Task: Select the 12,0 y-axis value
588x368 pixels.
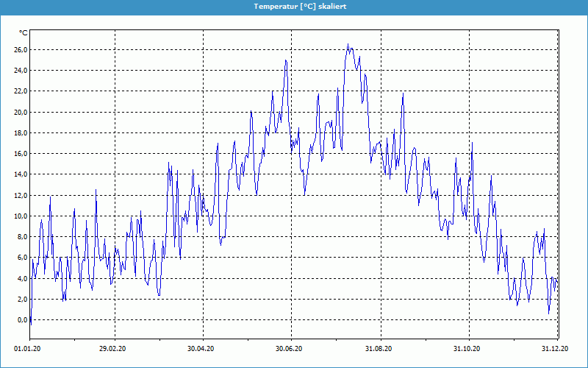Action: pyautogui.click(x=21, y=195)
